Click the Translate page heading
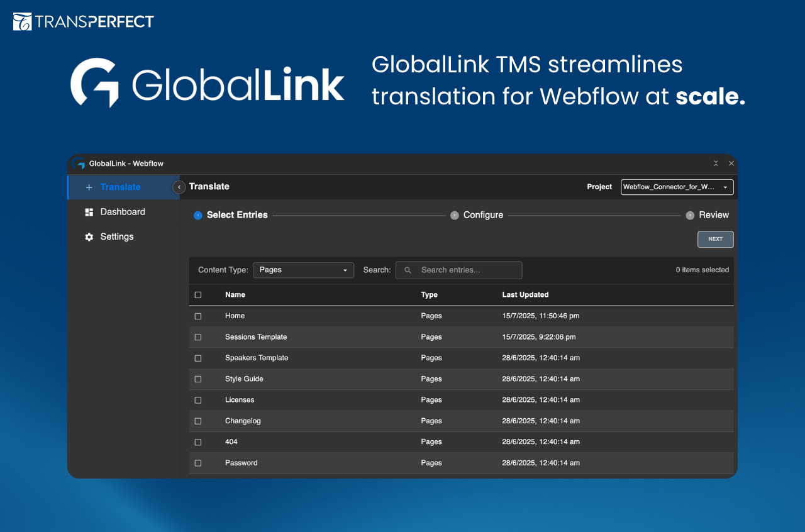The width and height of the screenshot is (805, 532). pyautogui.click(x=209, y=187)
